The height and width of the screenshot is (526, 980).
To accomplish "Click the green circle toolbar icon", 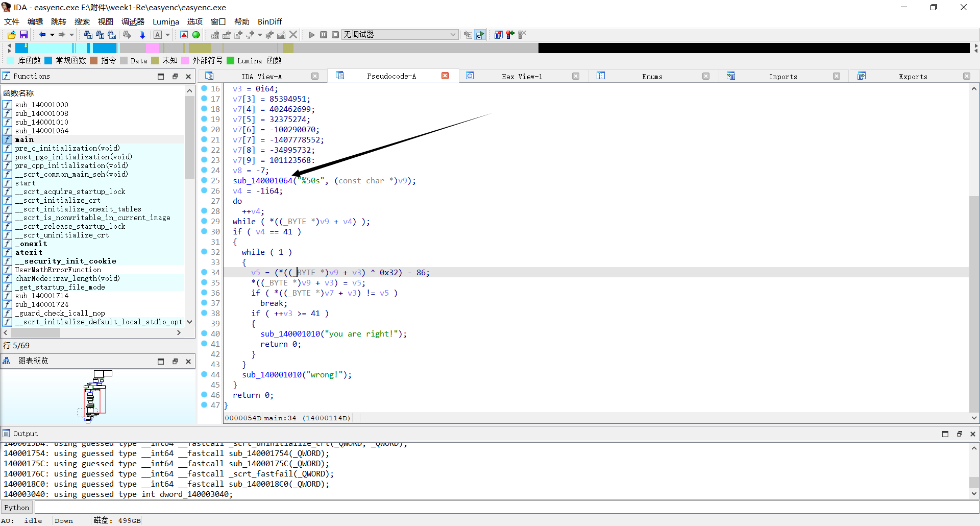I will [196, 35].
